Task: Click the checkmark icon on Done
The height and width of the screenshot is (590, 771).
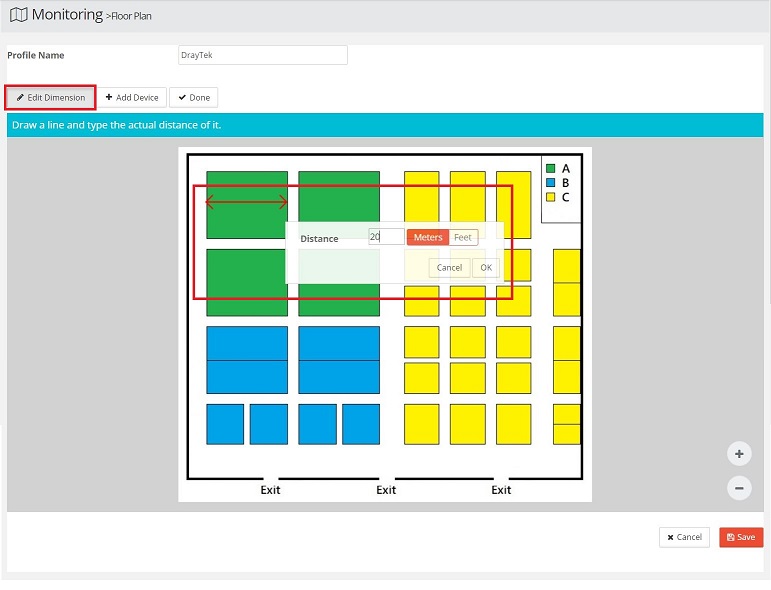Action: pos(182,97)
